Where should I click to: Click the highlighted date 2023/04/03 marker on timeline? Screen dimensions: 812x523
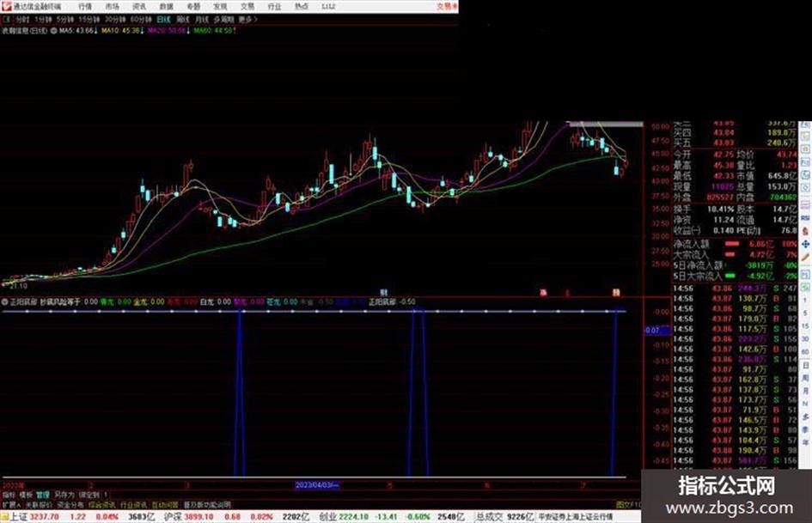pyautogui.click(x=317, y=485)
